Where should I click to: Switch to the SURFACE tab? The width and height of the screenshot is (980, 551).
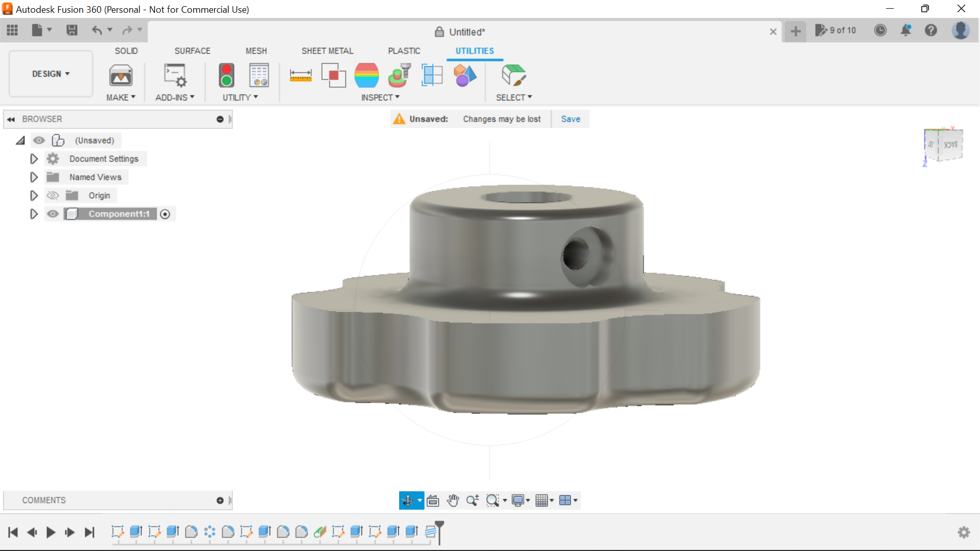(192, 51)
